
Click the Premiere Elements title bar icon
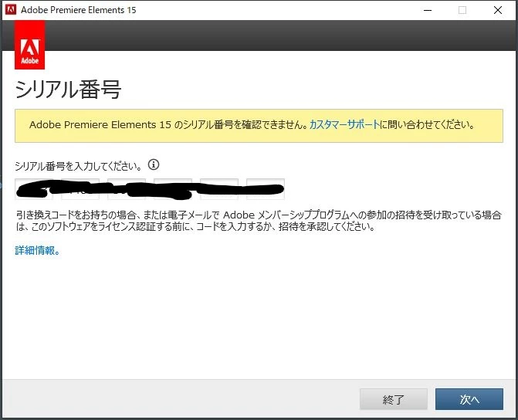coord(11,9)
